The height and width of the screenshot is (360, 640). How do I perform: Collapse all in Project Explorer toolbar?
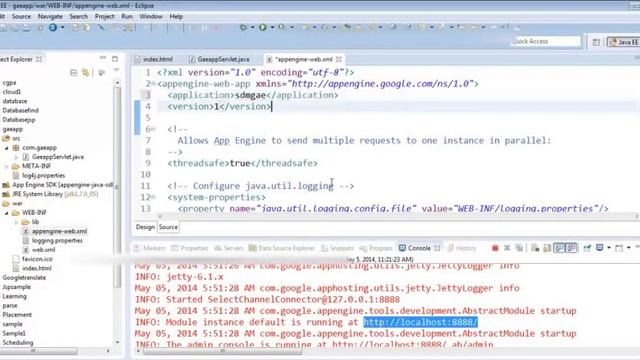coord(74,73)
